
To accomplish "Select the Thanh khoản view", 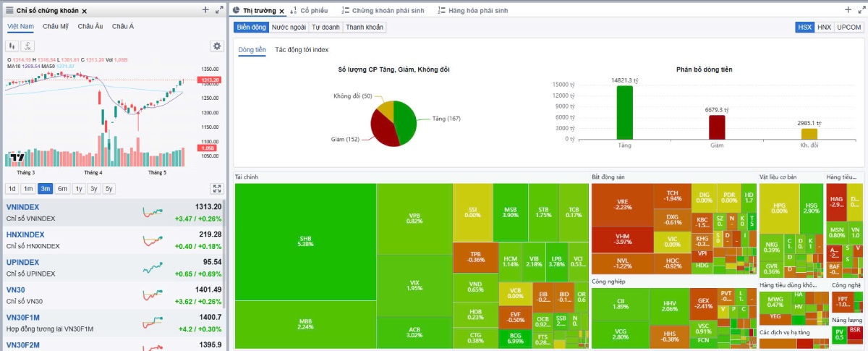I will click(365, 27).
